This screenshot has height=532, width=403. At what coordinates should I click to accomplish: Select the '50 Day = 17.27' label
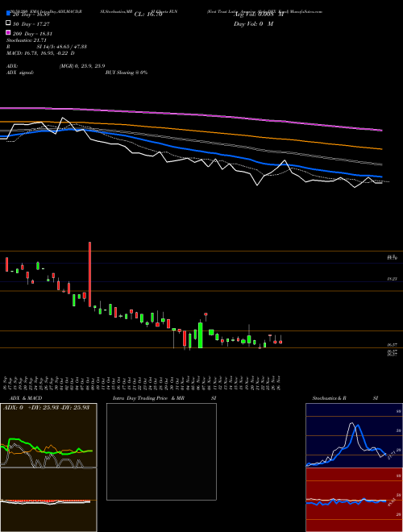[31, 24]
